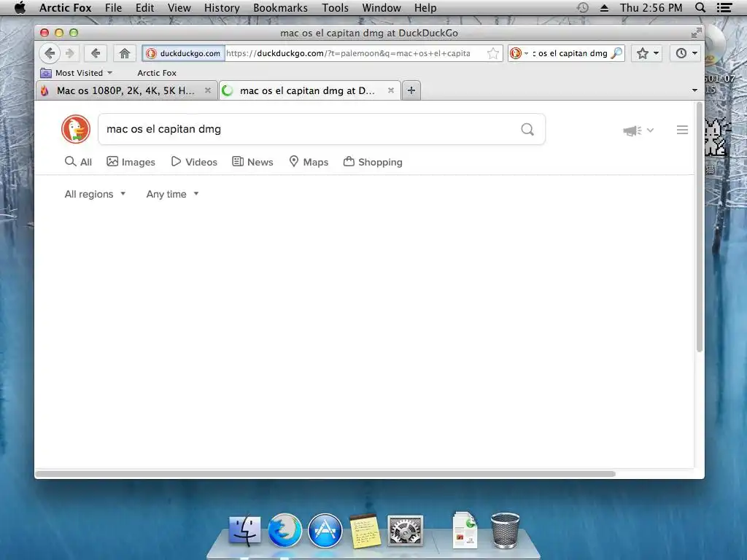The width and height of the screenshot is (747, 560).
Task: Open the View menu
Action: 179,7
